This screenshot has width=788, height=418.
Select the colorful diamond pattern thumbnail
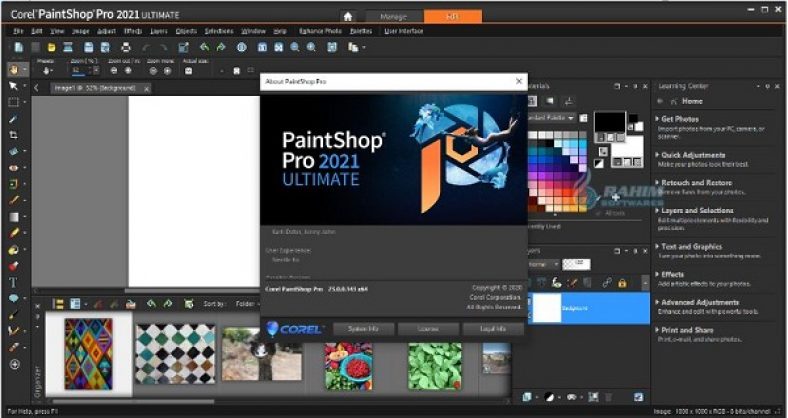click(88, 354)
